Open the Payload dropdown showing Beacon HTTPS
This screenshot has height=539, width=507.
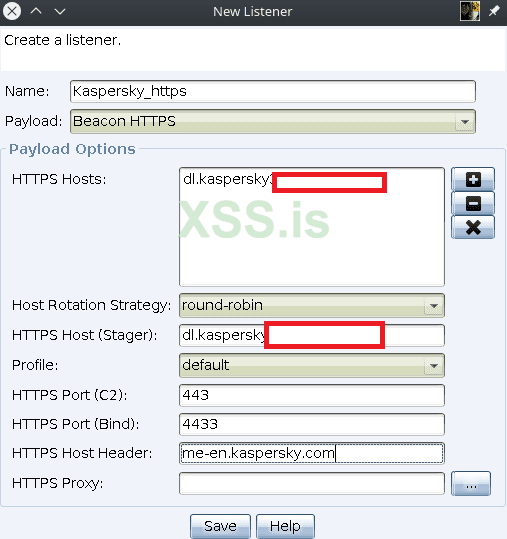(x=273, y=121)
